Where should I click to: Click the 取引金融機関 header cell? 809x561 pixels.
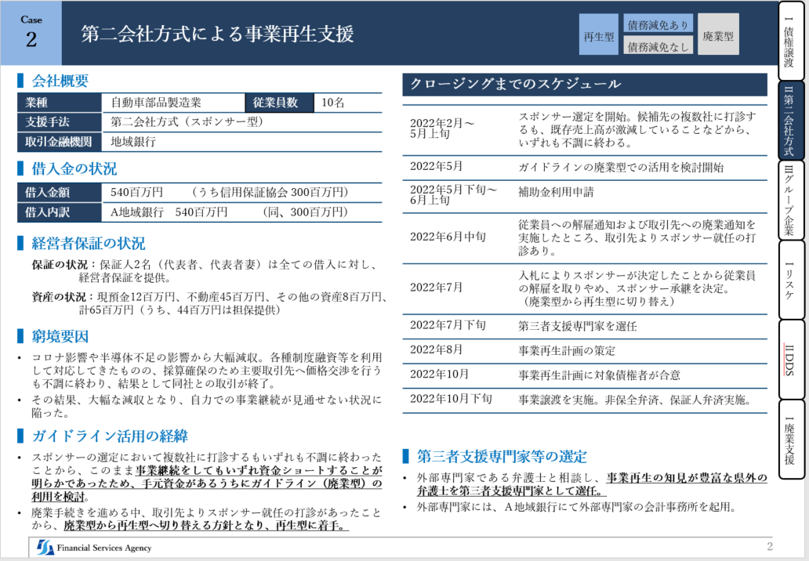59,142
